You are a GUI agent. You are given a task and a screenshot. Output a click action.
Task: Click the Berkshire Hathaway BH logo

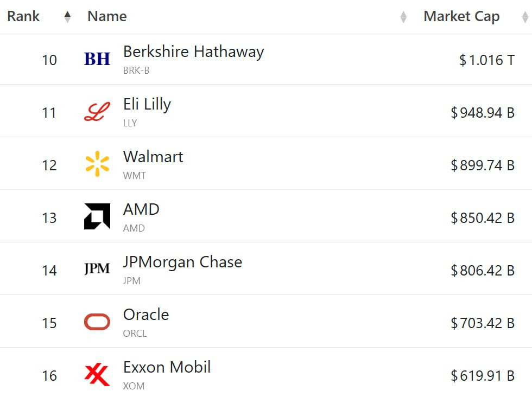point(97,59)
